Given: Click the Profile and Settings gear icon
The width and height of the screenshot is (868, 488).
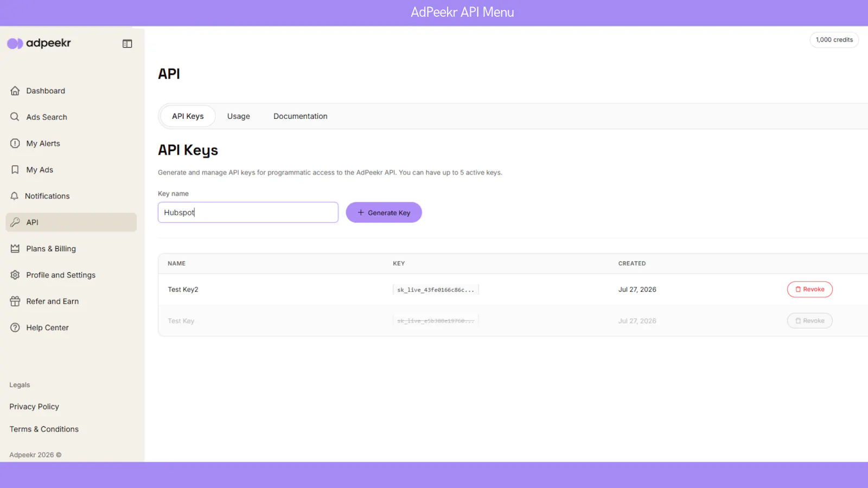Looking at the screenshot, I should tap(15, 275).
